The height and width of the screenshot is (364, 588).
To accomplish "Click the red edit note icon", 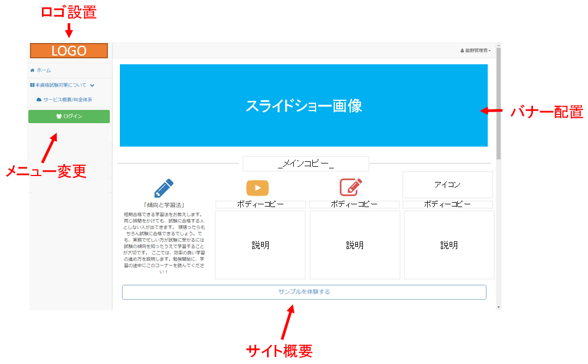I will pyautogui.click(x=351, y=187).
